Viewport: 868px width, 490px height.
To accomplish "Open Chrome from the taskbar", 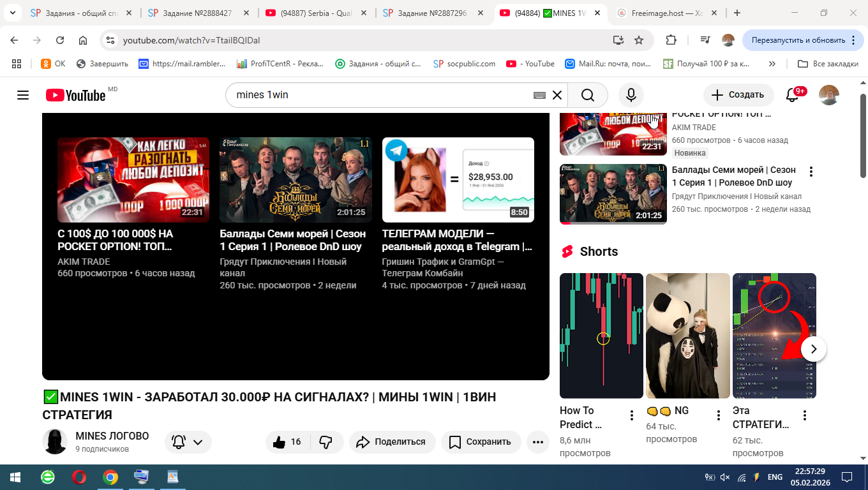I will click(x=110, y=477).
